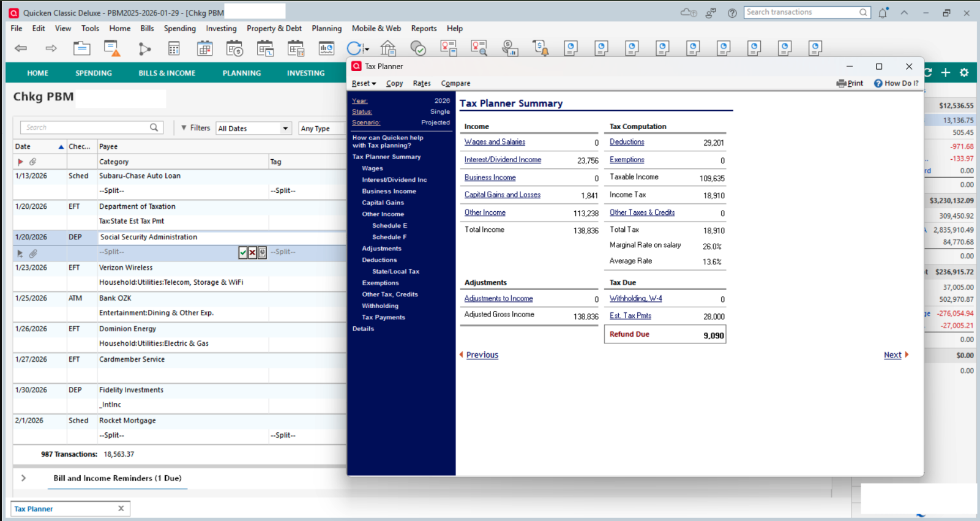Image resolution: width=980 pixels, height=521 pixels.
Task: Click the Filters disclosure triangle
Action: [184, 128]
